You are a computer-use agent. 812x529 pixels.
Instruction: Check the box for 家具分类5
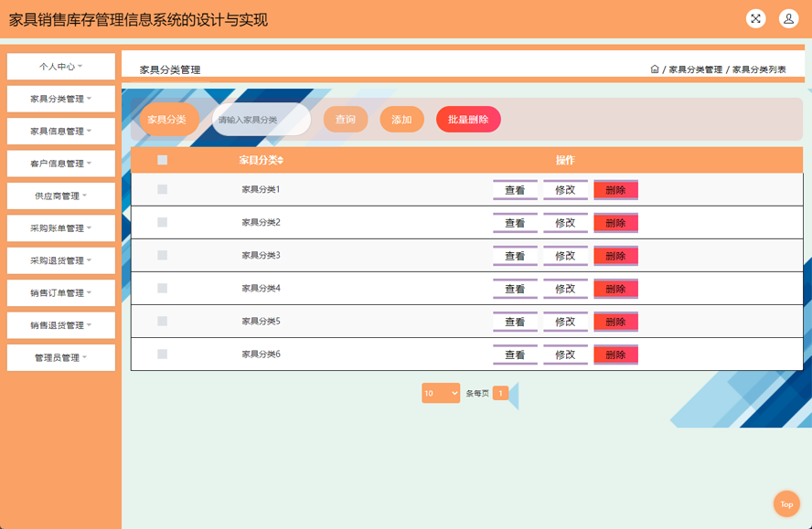pos(162,321)
